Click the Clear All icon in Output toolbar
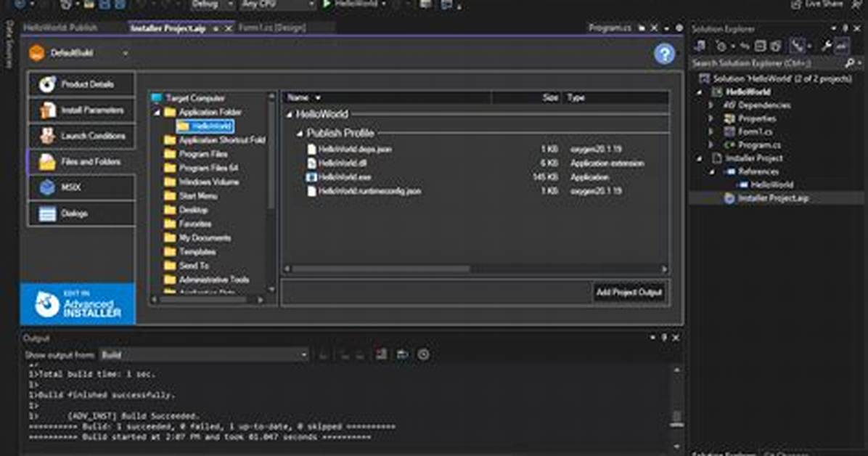 tap(382, 354)
